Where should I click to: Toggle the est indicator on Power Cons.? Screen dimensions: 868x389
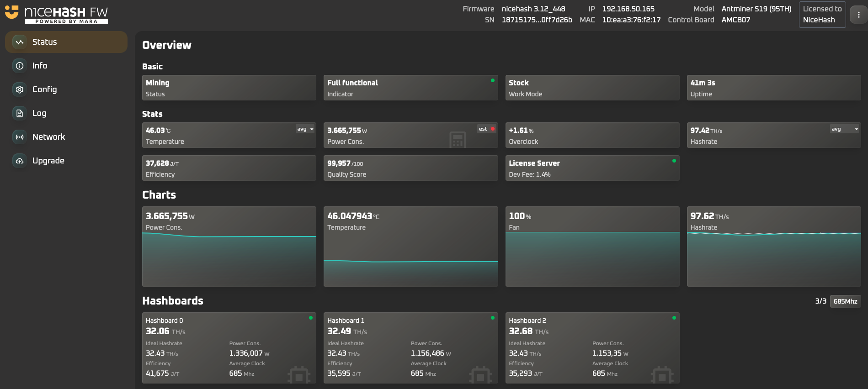click(487, 129)
